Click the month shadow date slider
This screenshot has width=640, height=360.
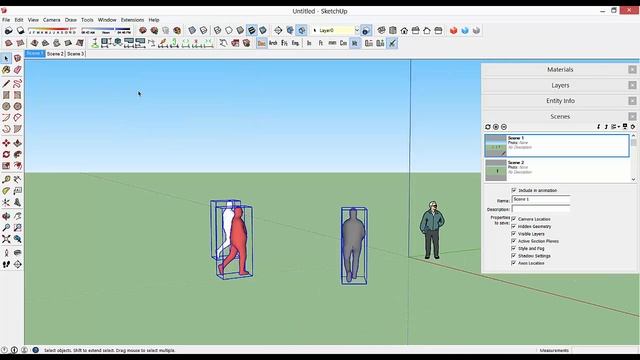click(x=52, y=31)
